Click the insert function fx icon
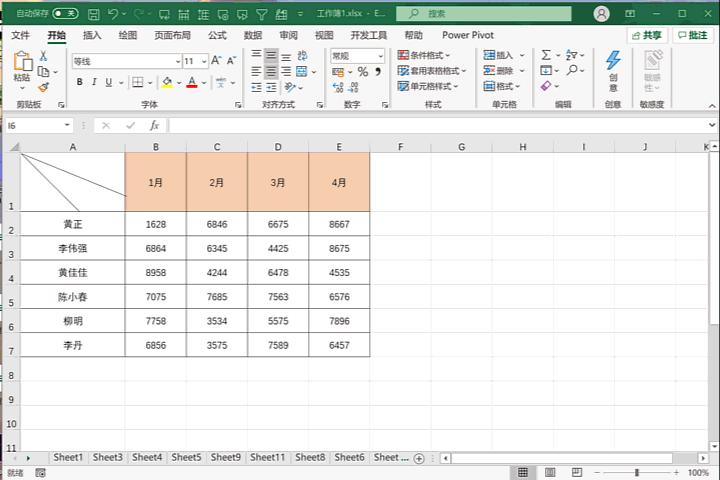Screen dimensions: 720x480 point(154,126)
